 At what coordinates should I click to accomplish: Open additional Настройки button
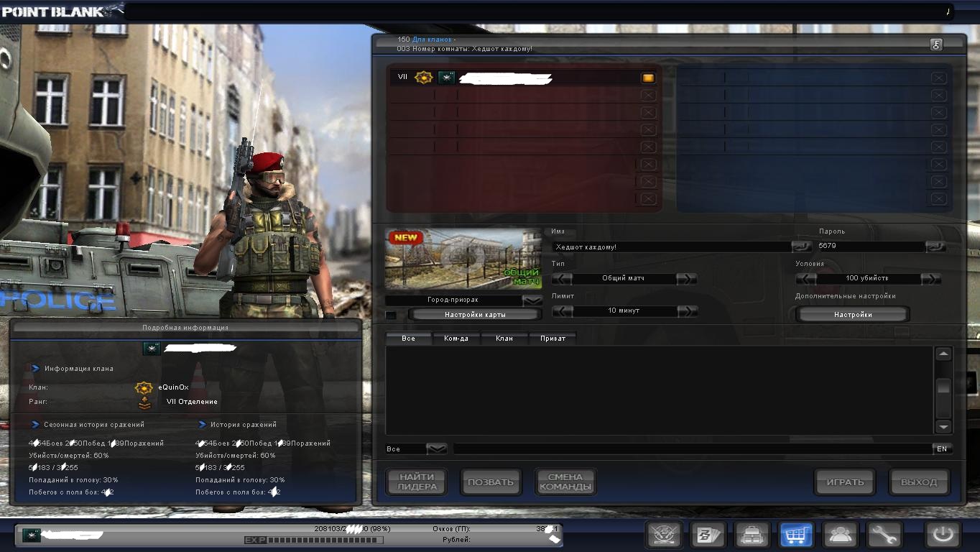853,315
